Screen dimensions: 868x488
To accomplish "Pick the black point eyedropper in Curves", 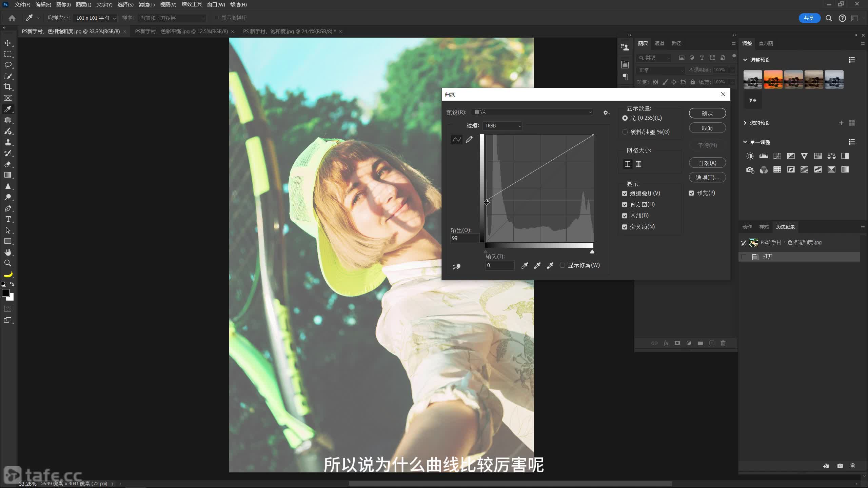I will 525,265.
